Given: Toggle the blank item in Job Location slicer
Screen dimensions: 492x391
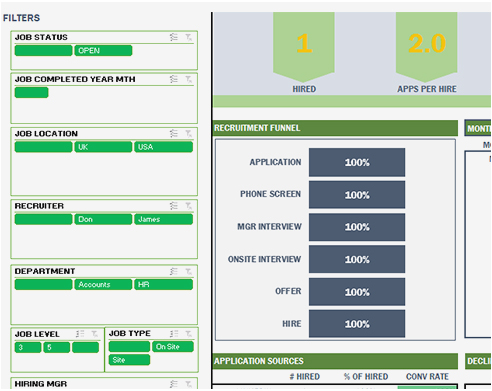Looking at the screenshot, I should point(43,147).
